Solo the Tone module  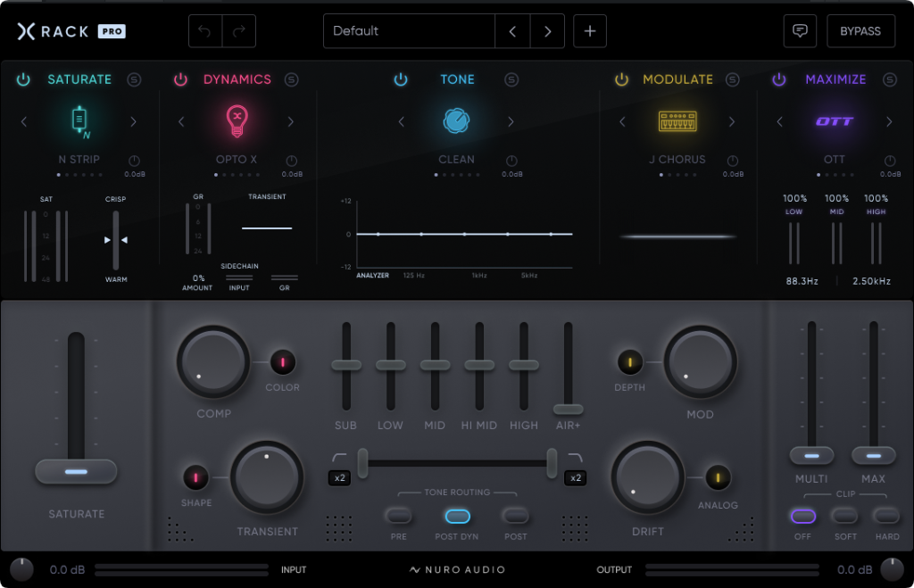pos(511,79)
